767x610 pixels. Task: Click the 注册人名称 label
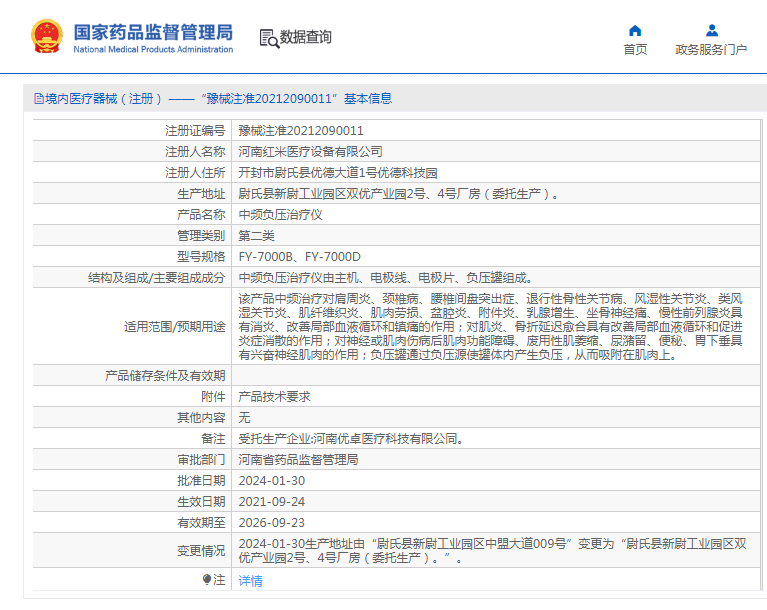[x=195, y=152]
